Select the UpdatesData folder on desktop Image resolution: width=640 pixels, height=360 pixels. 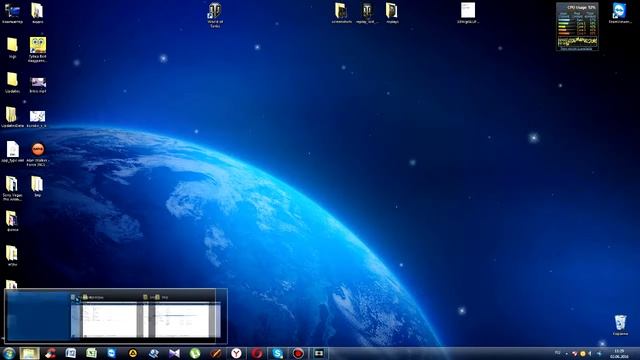12,117
